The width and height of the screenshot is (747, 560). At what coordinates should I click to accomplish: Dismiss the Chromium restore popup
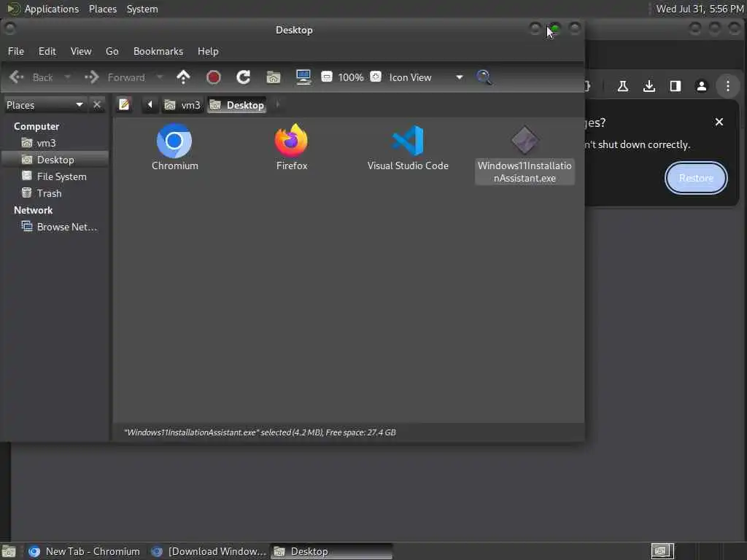[719, 122]
